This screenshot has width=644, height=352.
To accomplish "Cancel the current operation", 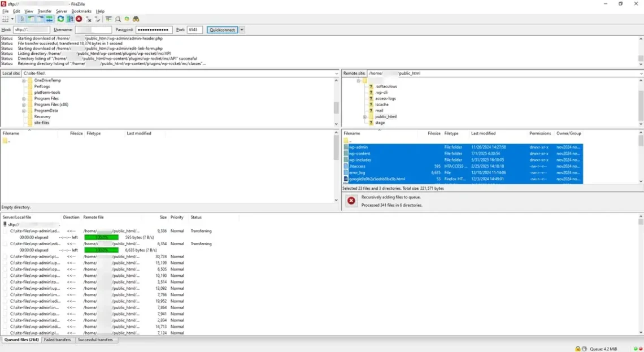I will click(x=79, y=19).
